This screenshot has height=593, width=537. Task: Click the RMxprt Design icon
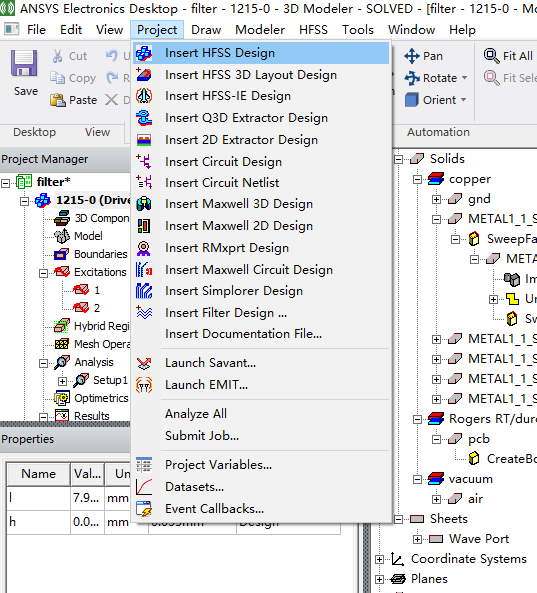click(144, 248)
